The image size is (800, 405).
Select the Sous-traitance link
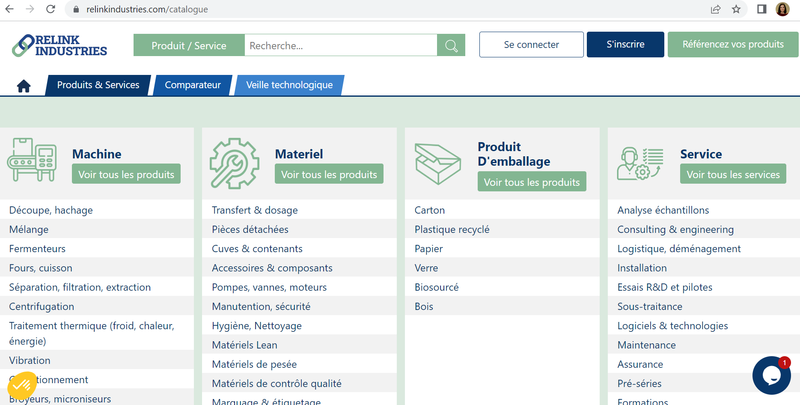click(x=649, y=307)
